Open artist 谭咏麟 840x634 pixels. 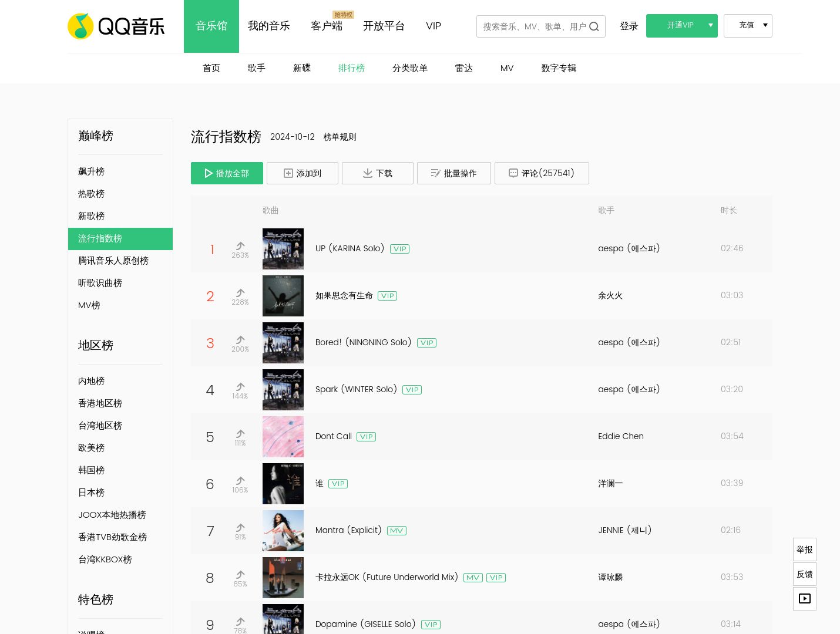pos(610,577)
